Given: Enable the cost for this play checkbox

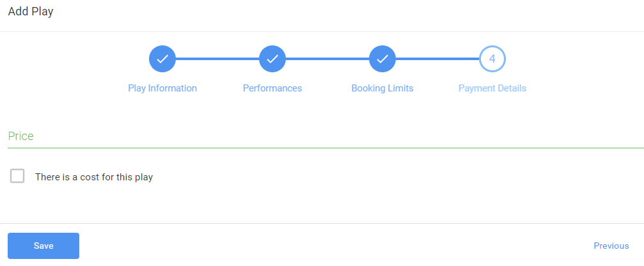Looking at the screenshot, I should [x=17, y=176].
